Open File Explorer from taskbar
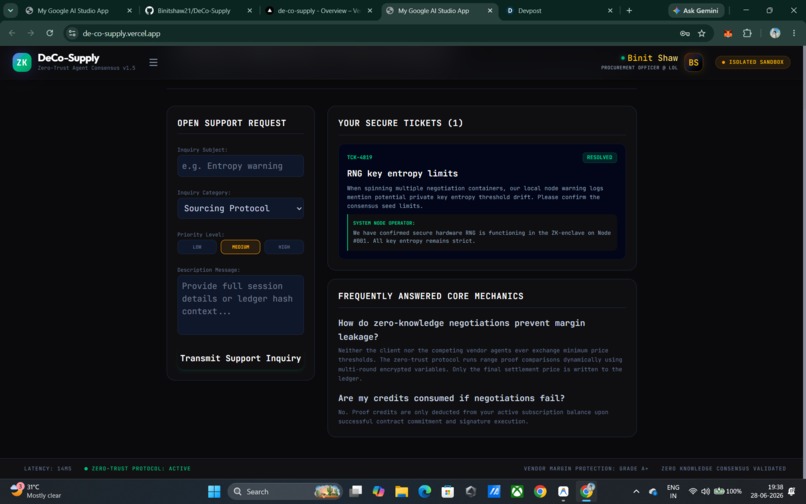The width and height of the screenshot is (806, 504). 401,491
